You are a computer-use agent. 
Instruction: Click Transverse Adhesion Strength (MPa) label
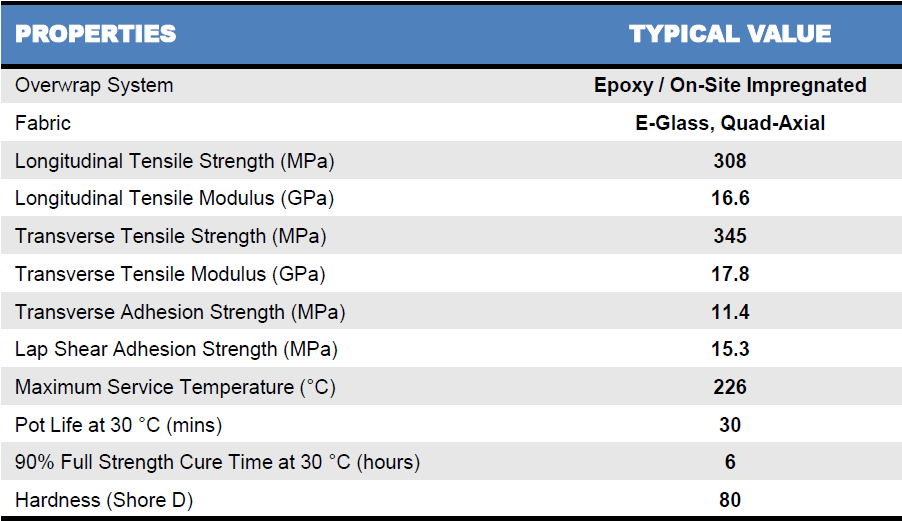pyautogui.click(x=180, y=312)
